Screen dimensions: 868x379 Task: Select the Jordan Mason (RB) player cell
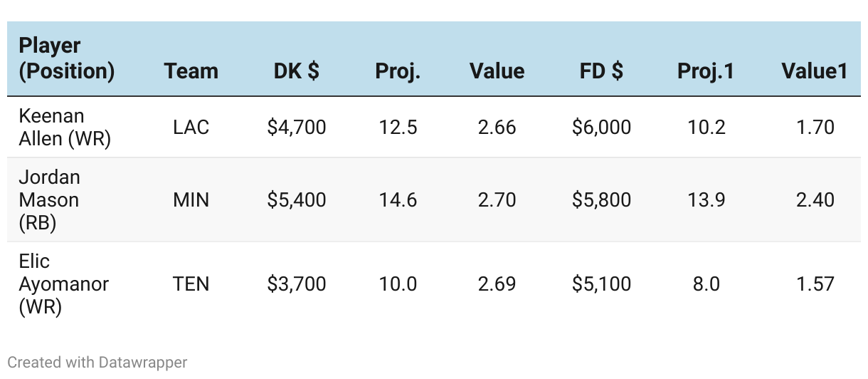[49, 200]
